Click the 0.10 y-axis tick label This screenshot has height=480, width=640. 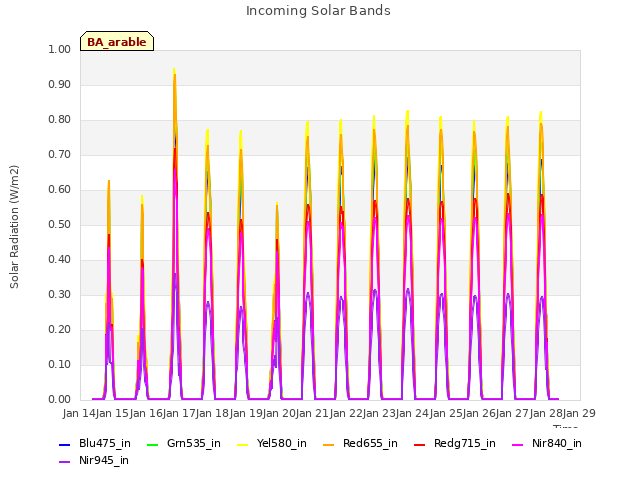[x=60, y=364]
